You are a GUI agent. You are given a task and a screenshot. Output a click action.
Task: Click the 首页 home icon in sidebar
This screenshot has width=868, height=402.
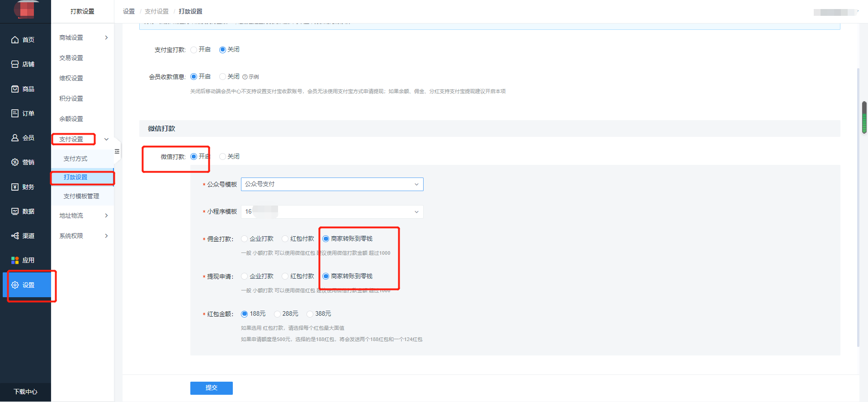click(x=15, y=40)
